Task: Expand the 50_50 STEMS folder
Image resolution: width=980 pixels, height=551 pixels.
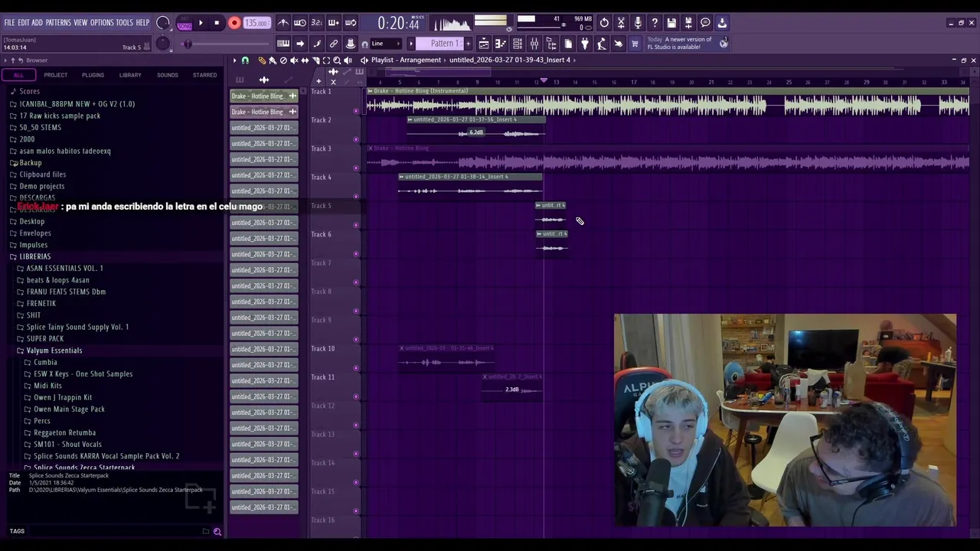Action: (x=40, y=127)
